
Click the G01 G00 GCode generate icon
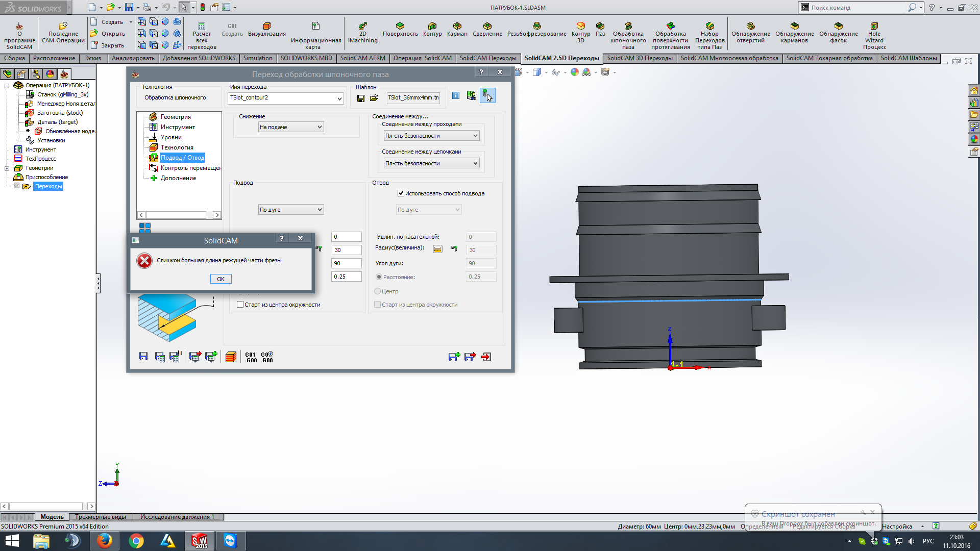pyautogui.click(x=251, y=357)
